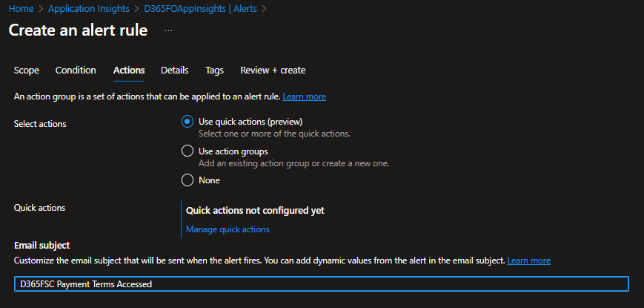Click Learn more about action groups
Screen dimensions: 644x308
pos(304,96)
